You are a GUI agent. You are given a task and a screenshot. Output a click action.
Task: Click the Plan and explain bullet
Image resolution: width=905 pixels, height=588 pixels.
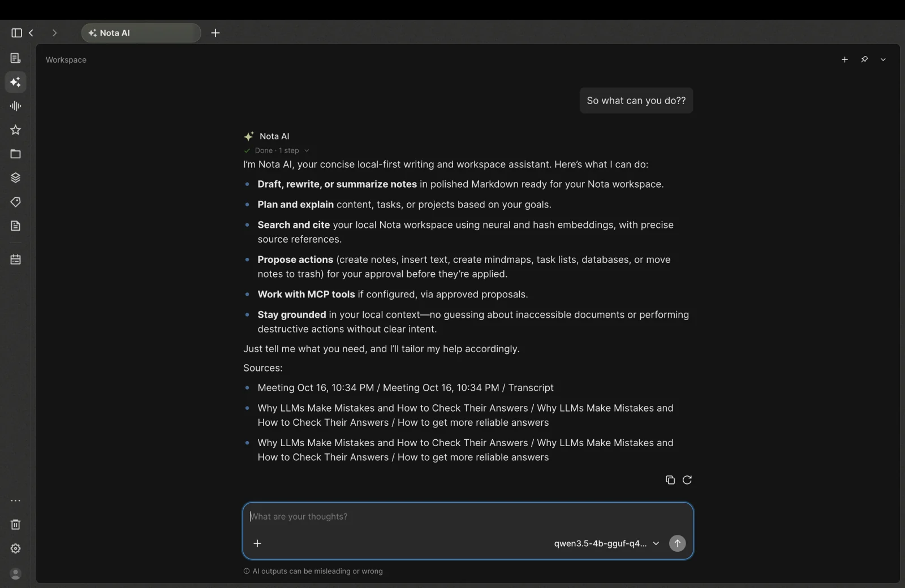(404, 205)
